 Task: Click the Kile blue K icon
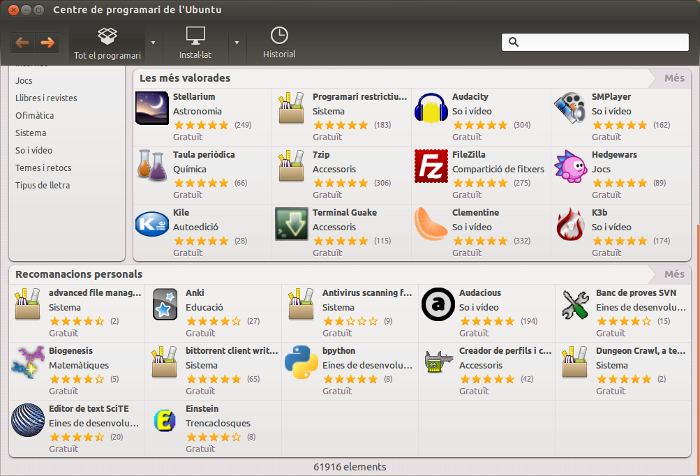coord(152,224)
